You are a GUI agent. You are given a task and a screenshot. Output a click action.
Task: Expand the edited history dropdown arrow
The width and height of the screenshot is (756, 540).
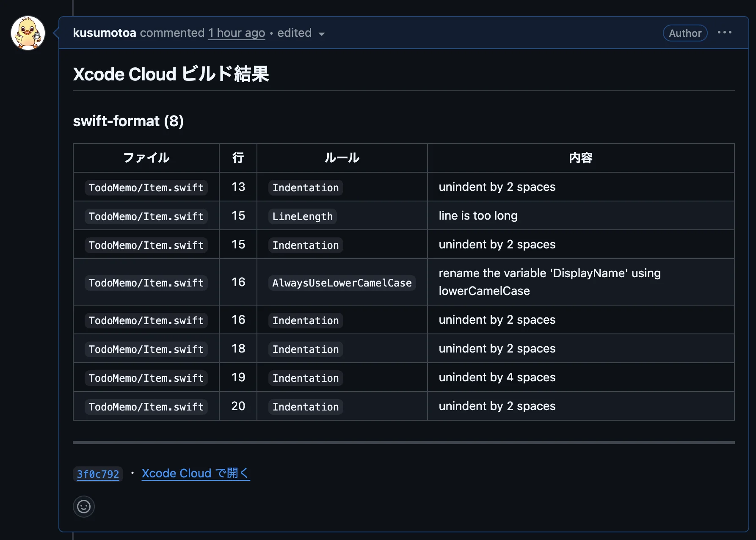click(322, 34)
